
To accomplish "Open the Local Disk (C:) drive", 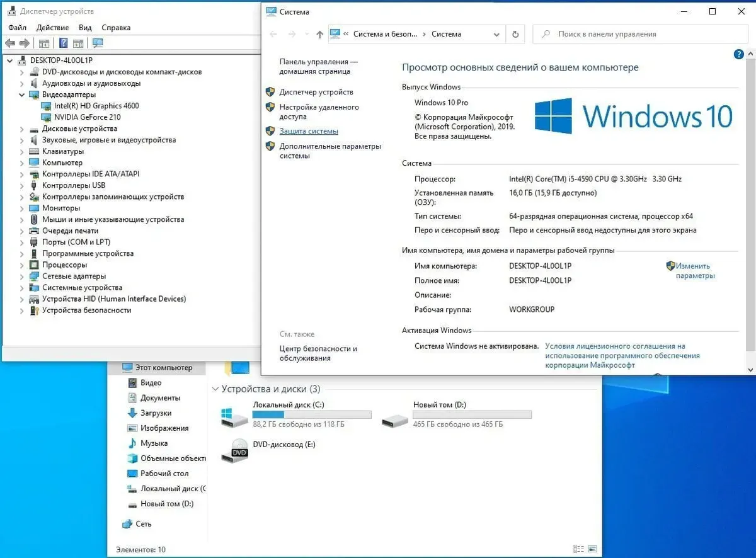I will [234, 415].
